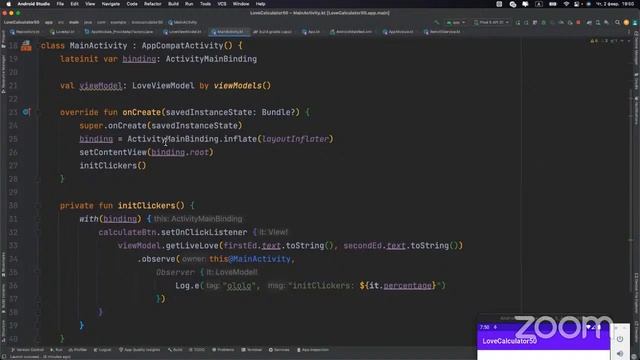The width and height of the screenshot is (640, 360).
Task: Click 'layoutInflater' argument on line 25
Action: 296,139
